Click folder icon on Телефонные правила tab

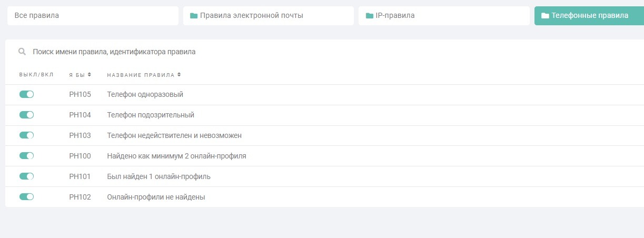click(x=545, y=16)
